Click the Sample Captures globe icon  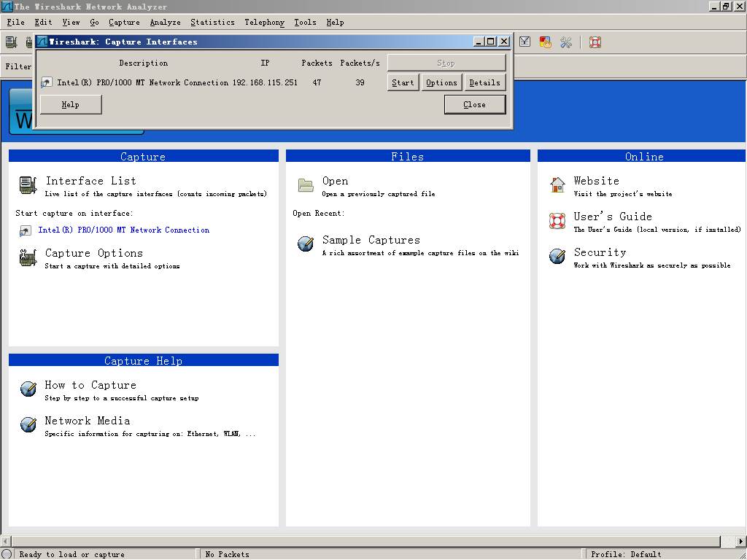tap(306, 244)
